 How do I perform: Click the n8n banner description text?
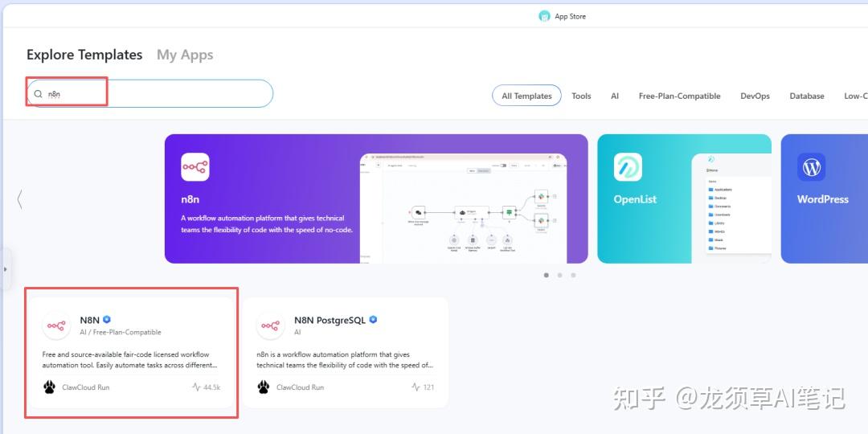point(267,223)
